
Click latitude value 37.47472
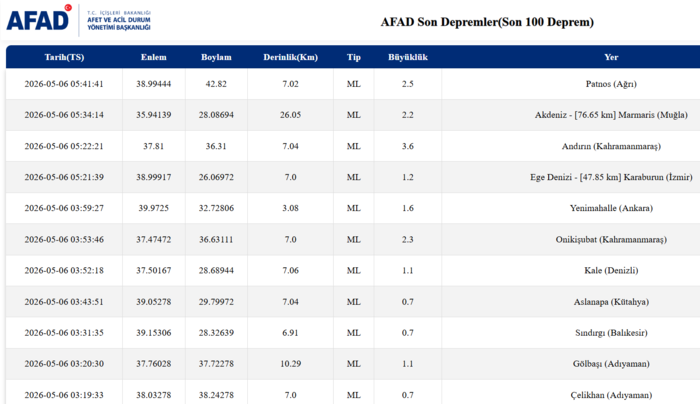[x=154, y=239]
